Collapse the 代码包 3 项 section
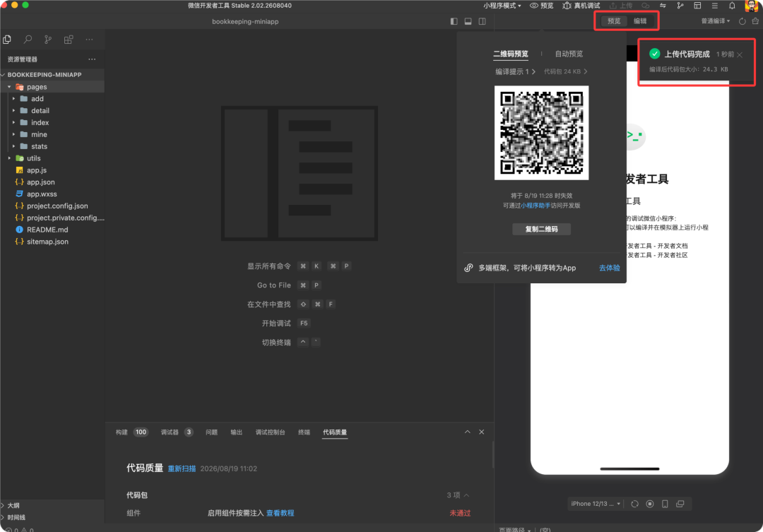Screen dimensions: 763x532 coord(458,495)
